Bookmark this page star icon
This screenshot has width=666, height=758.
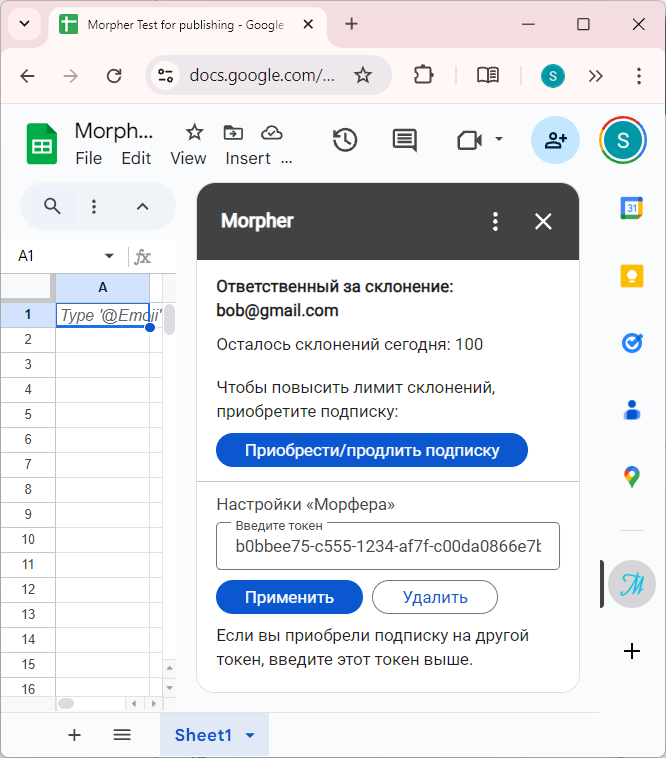[362, 75]
